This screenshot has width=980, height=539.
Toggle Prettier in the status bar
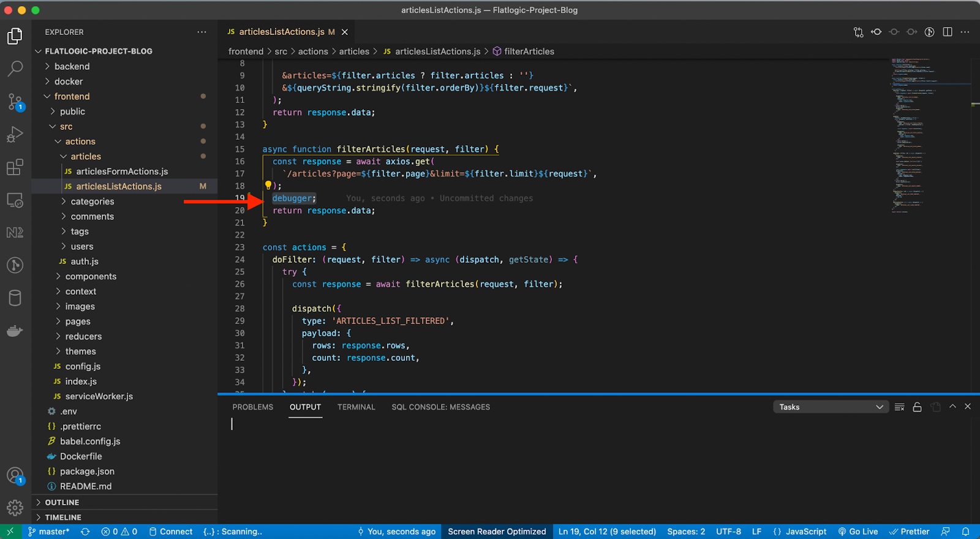[x=910, y=532]
